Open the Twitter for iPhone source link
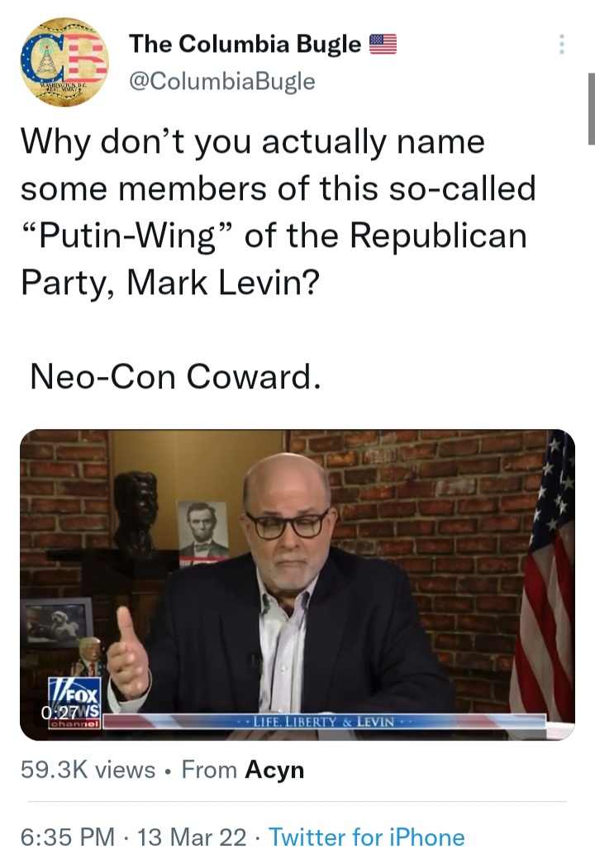This screenshot has width=595, height=868. 366,837
